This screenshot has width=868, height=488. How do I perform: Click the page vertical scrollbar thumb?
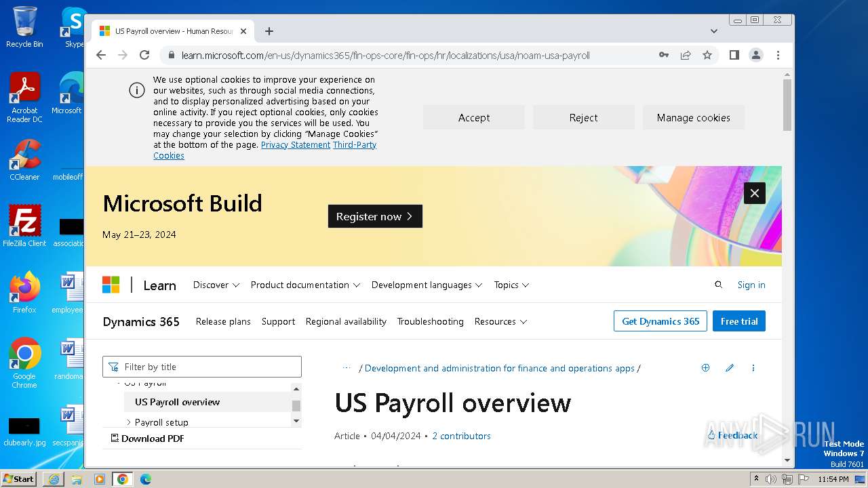(787, 104)
